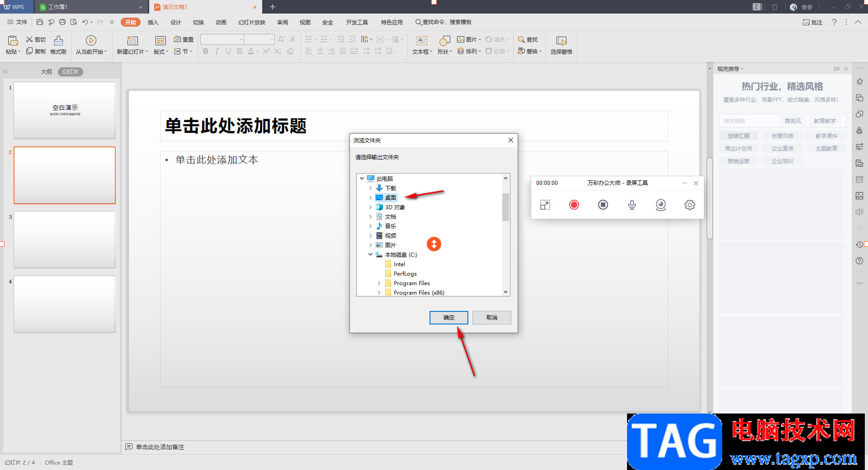Click the 查找 find tool
Image resolution: width=868 pixels, height=470 pixels.
(x=528, y=40)
